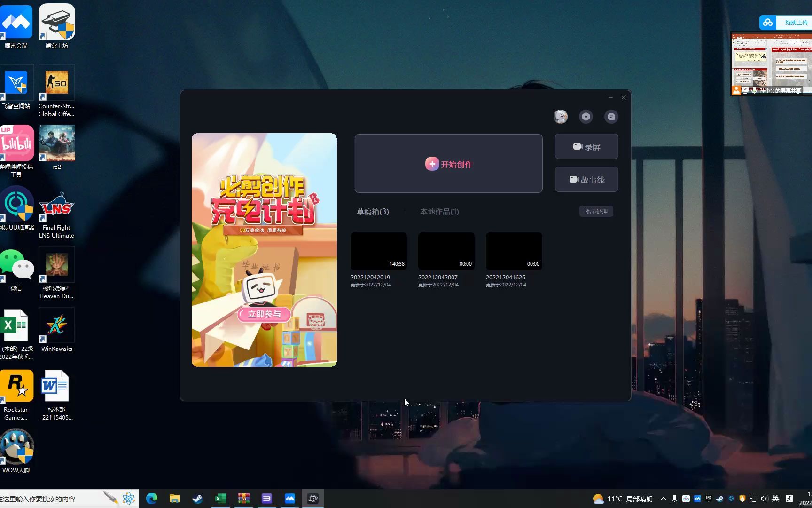Close the 必剪 window
812x508 pixels.
coord(624,97)
